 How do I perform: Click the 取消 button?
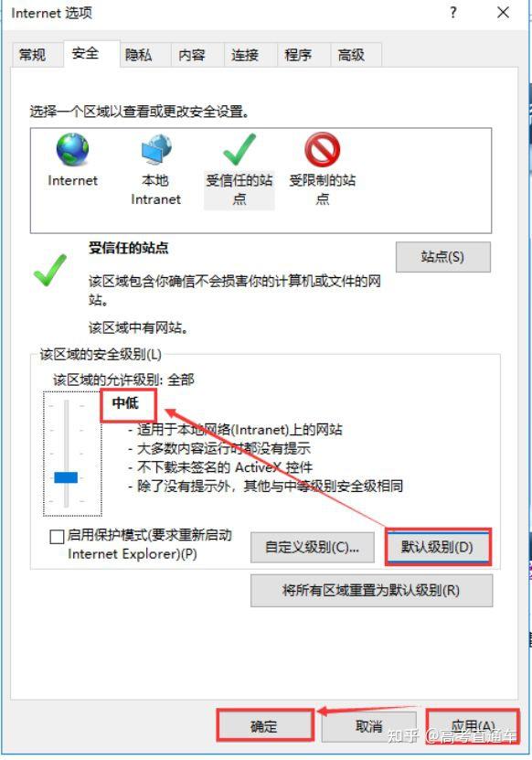pos(368,726)
